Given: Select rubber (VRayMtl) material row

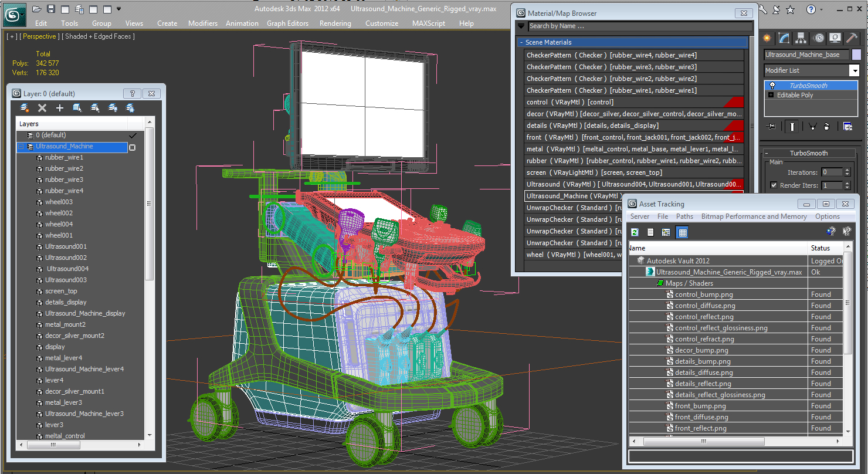Looking at the screenshot, I should click(634, 161).
